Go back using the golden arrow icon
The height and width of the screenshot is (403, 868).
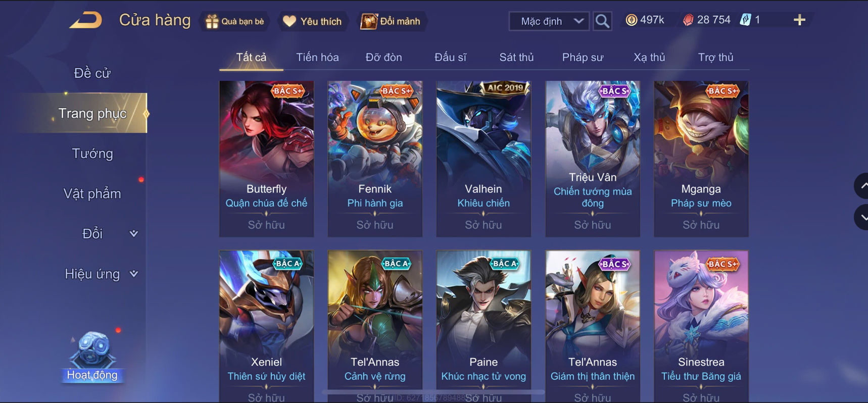pos(86,20)
